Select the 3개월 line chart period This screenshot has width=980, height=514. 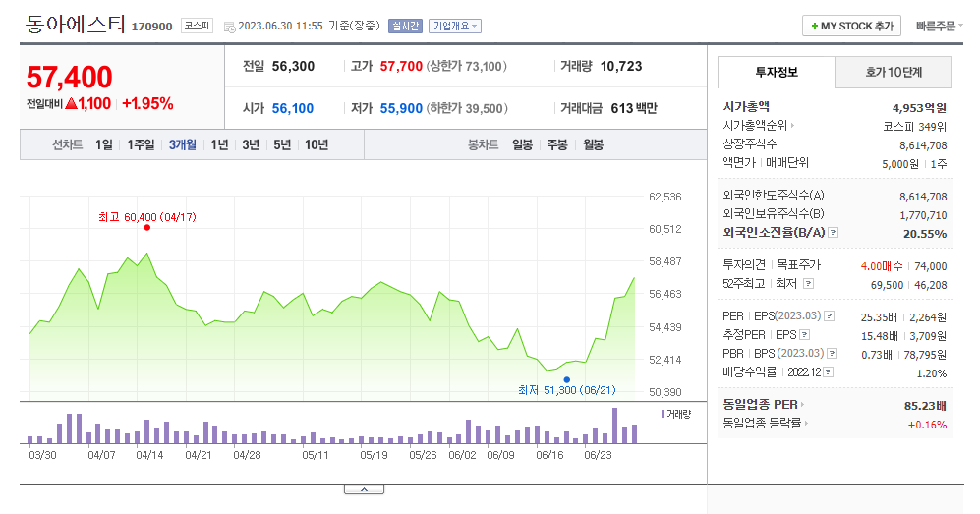(x=183, y=144)
